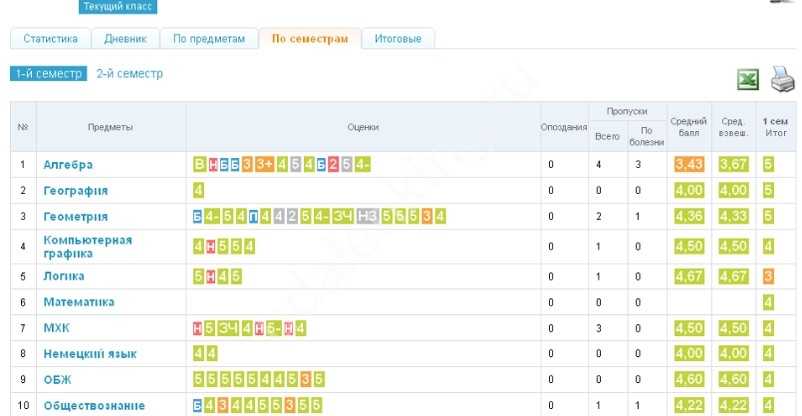
Task: Click the orange final grade 3 for Логика
Action: tap(768, 275)
